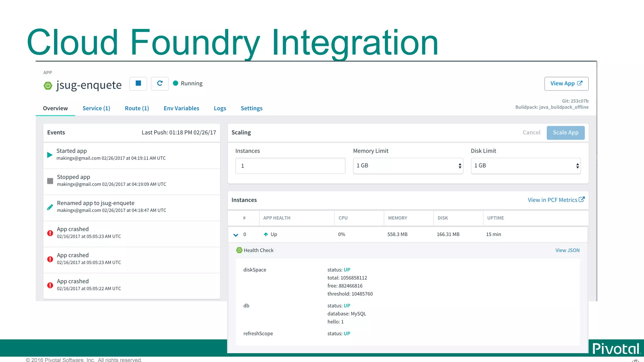The height and width of the screenshot is (362, 644).
Task: Click the Started app event text
Action: click(72, 151)
